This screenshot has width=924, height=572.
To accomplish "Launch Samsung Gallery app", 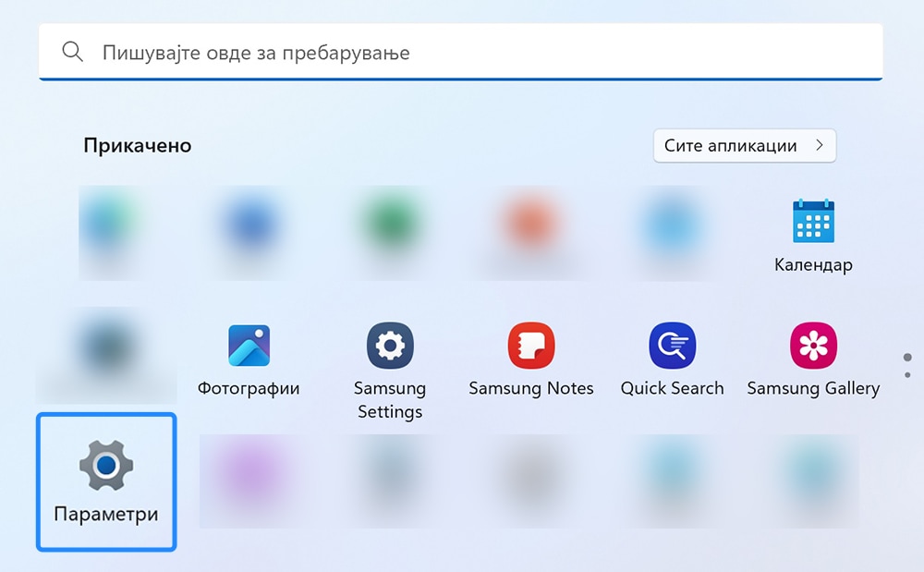I will click(x=813, y=346).
